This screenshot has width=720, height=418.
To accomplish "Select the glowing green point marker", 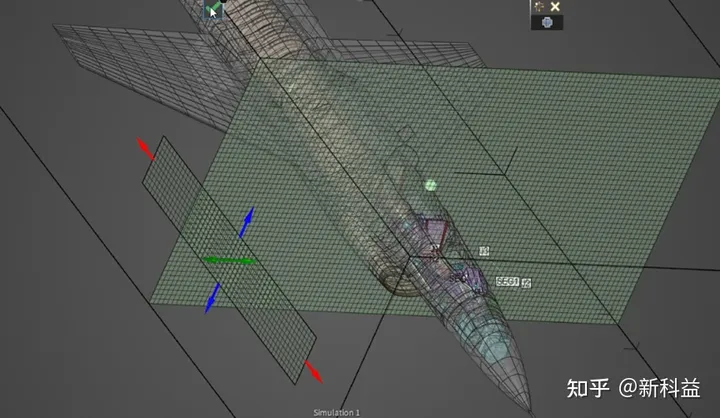I will (431, 185).
